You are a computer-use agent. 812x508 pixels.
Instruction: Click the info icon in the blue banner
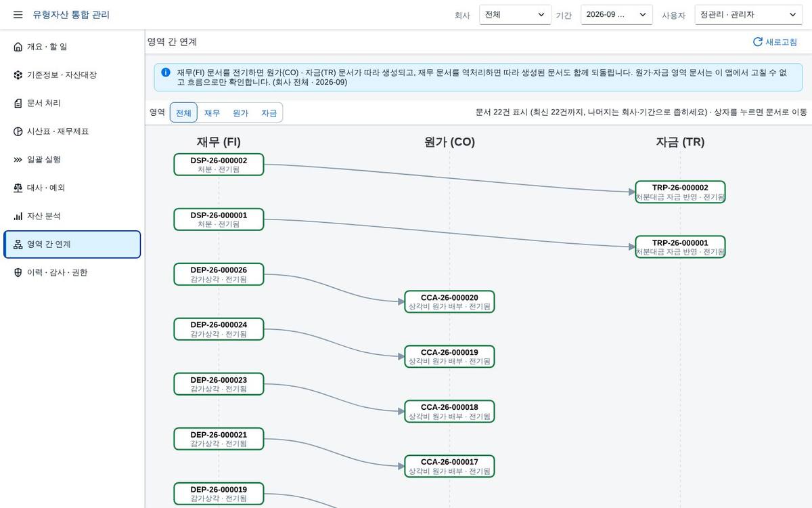[x=166, y=72]
